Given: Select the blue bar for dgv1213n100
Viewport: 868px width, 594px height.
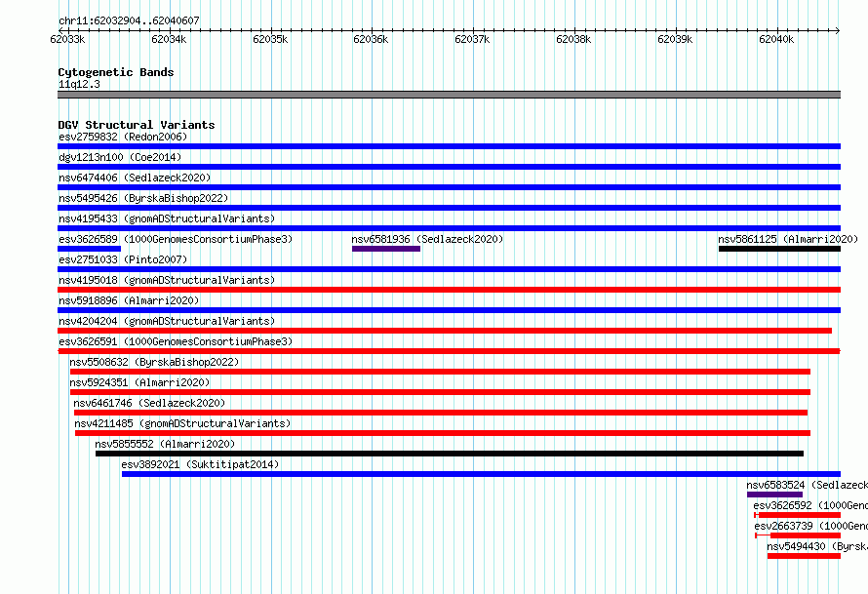Looking at the screenshot, I should pos(449,167).
